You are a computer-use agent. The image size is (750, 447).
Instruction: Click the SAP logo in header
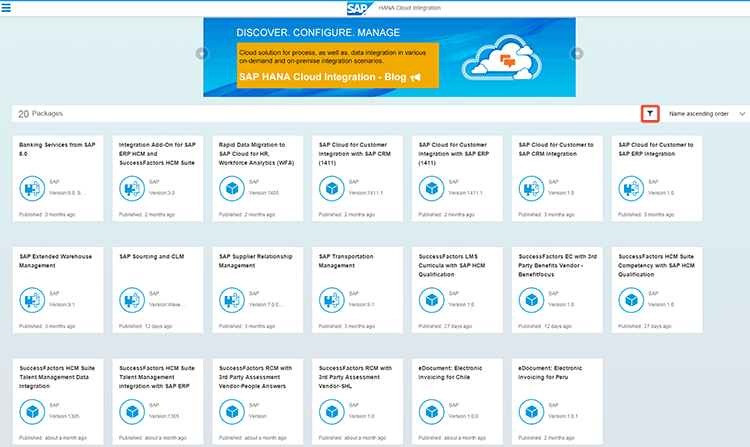pyautogui.click(x=358, y=8)
